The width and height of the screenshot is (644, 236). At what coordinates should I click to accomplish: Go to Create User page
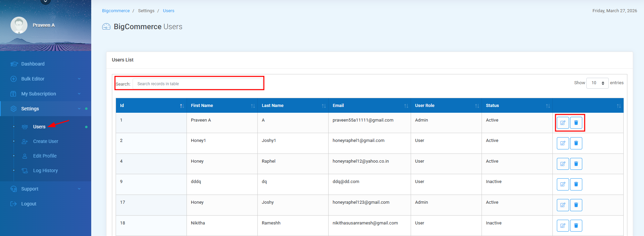(x=45, y=141)
